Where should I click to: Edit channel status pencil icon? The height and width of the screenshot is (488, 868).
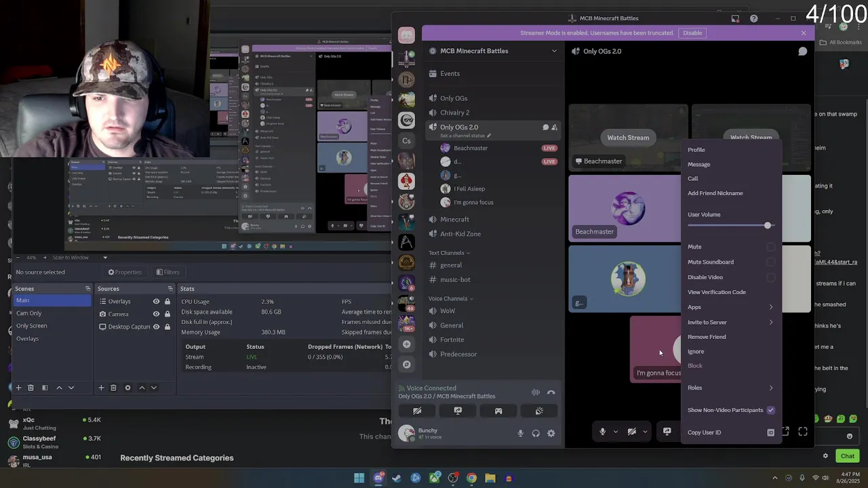point(489,136)
